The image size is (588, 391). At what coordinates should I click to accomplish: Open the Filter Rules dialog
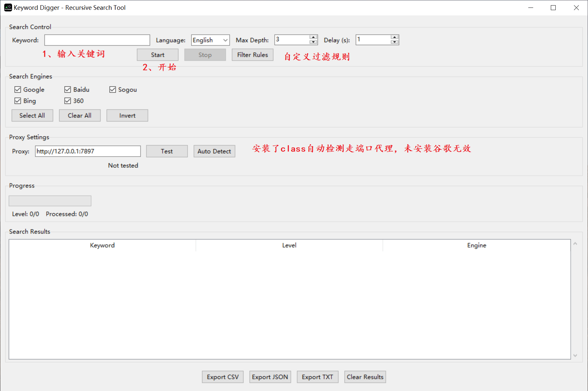click(x=252, y=55)
